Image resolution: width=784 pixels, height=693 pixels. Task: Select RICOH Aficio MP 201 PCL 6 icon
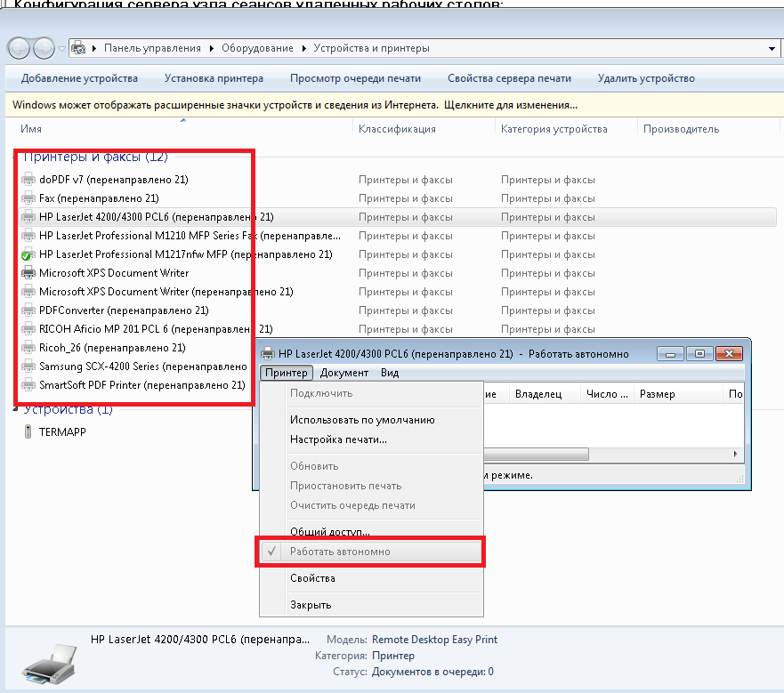point(28,329)
